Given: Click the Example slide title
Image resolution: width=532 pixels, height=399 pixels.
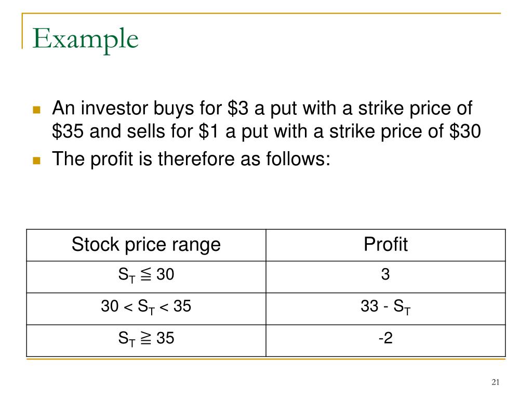Looking at the screenshot, I should (85, 39).
